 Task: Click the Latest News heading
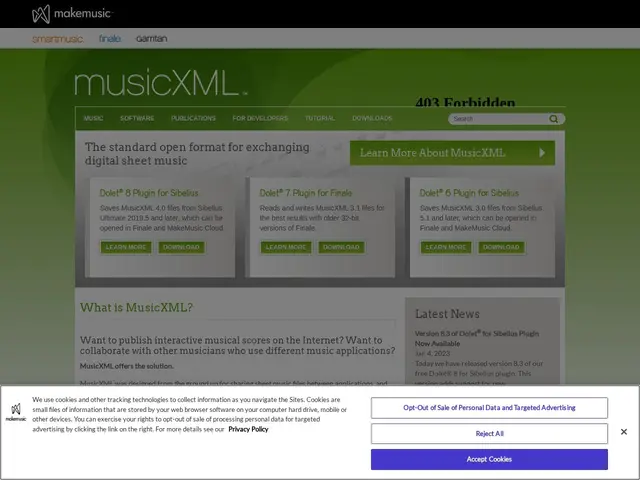(x=447, y=314)
